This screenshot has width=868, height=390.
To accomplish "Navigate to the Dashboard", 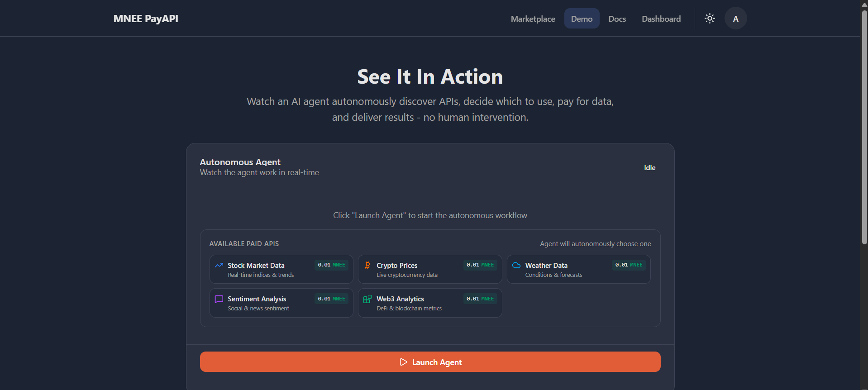I will coord(661,19).
